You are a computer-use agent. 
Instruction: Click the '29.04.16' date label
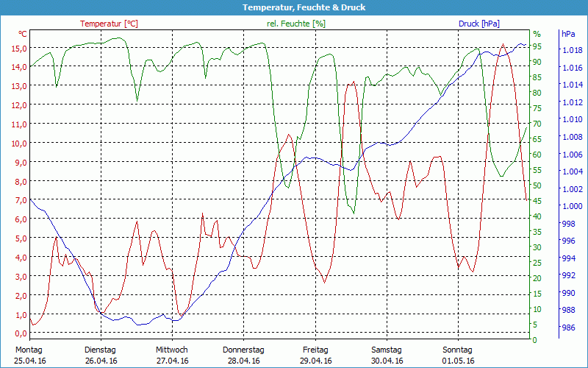tap(316, 361)
